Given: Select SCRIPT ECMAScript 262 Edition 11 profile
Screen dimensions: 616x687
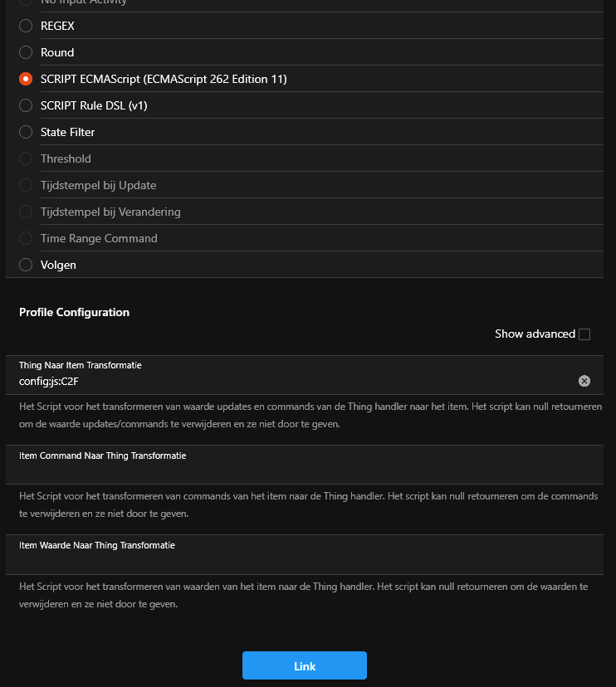Looking at the screenshot, I should pyautogui.click(x=26, y=79).
